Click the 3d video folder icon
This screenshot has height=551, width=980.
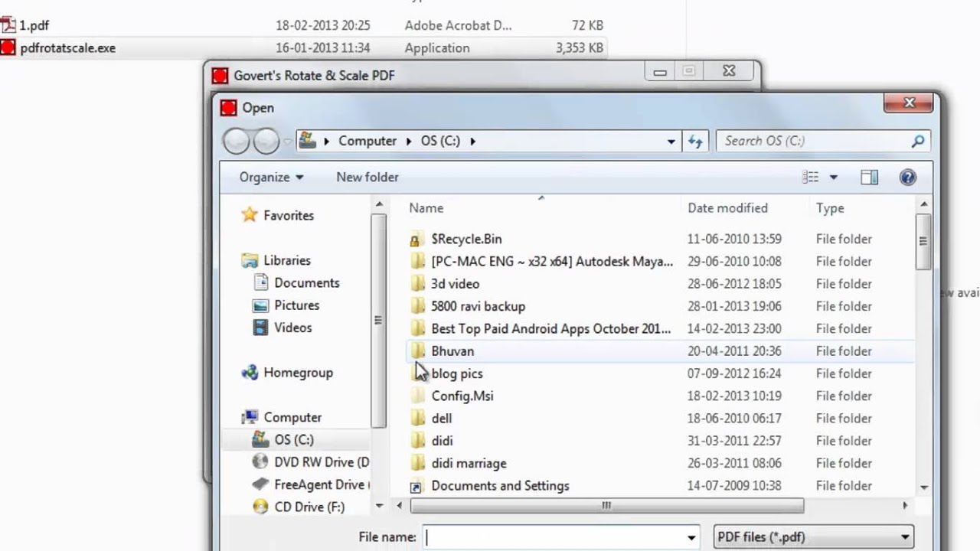(x=416, y=284)
